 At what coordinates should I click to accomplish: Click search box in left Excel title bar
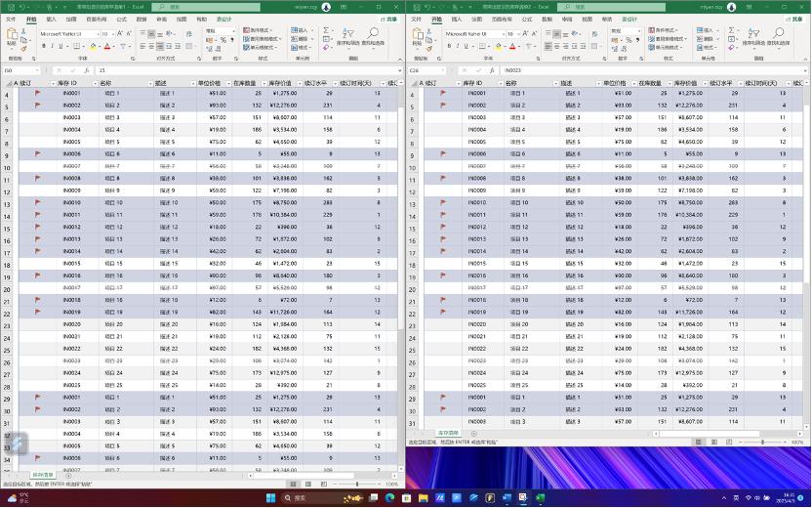pos(206,7)
